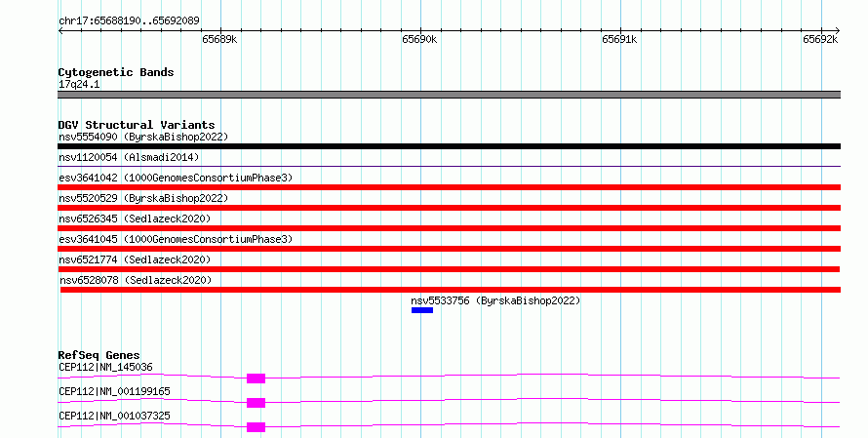Select the 65690k ruler tick label

pos(419,39)
